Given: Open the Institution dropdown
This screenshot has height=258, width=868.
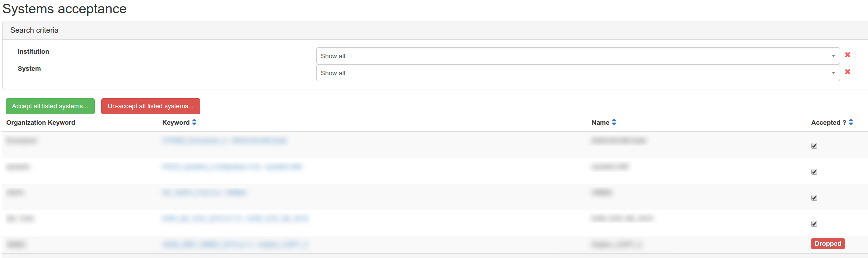Looking at the screenshot, I should tap(578, 56).
